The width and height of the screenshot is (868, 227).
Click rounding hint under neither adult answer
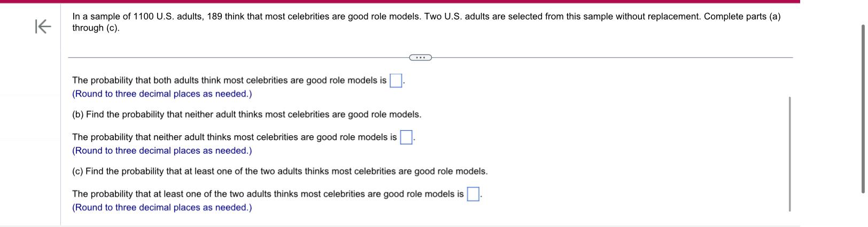162,151
